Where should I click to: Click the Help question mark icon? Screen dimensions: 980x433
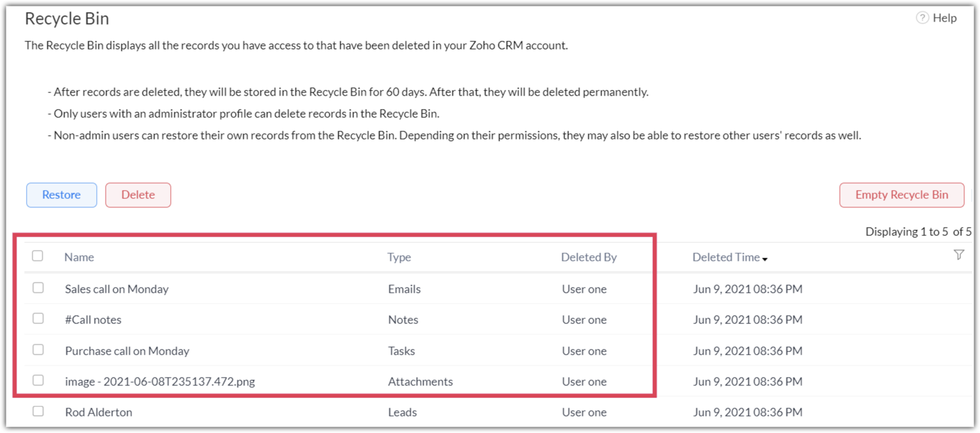click(922, 18)
